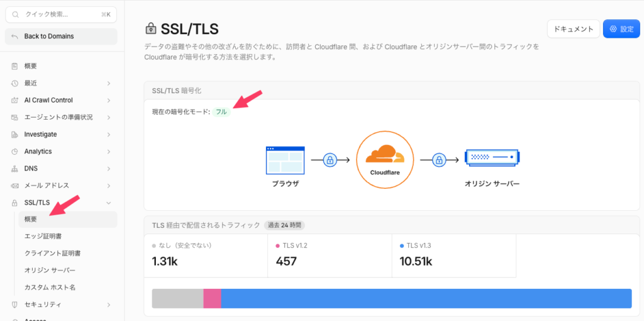Click the なし（安全でない） 1.31k card
This screenshot has width=644, height=321.
pyautogui.click(x=206, y=256)
